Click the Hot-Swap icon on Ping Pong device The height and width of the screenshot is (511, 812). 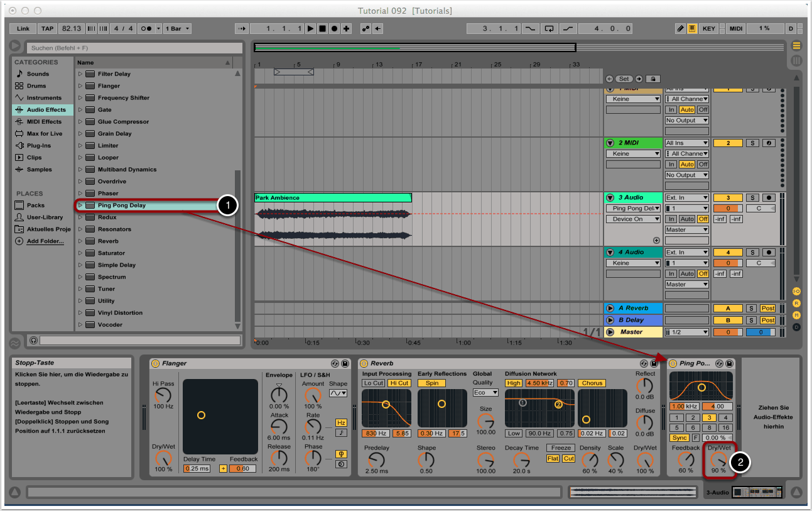720,363
